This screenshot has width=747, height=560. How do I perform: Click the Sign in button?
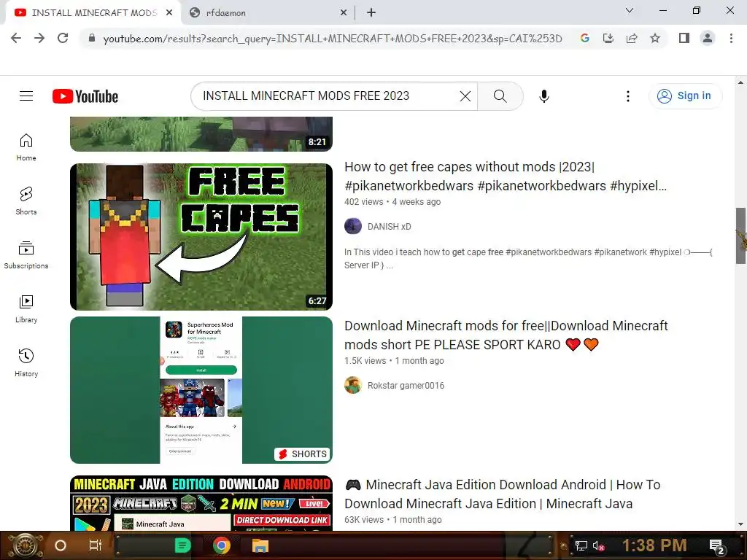click(x=685, y=96)
